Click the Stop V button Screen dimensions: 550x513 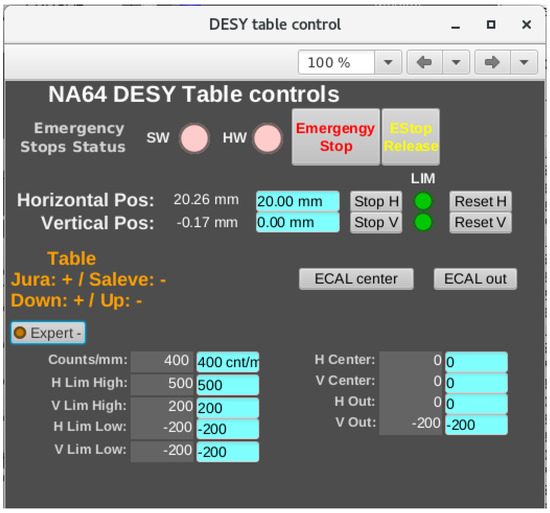coord(376,222)
